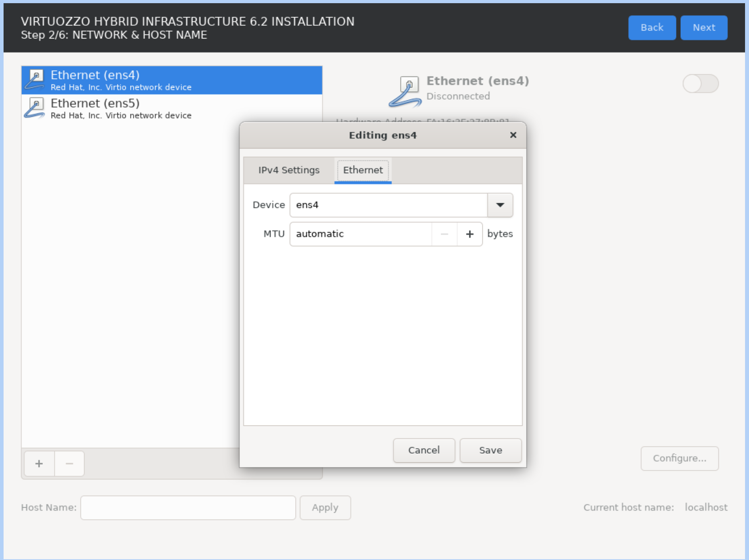Viewport: 749px width, 560px height.
Task: Click the 'Disconnected' status text
Action: [x=458, y=96]
